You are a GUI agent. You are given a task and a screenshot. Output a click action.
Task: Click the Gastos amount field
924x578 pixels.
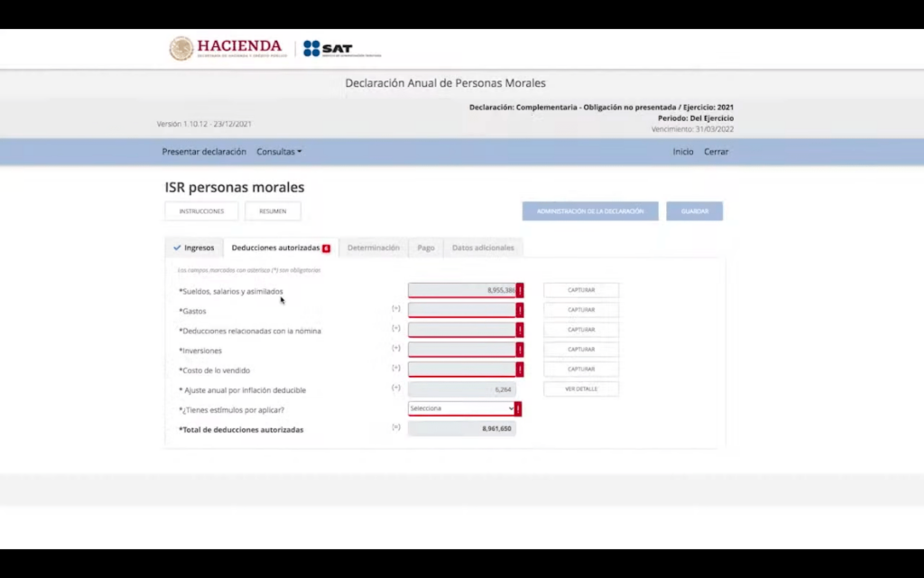pyautogui.click(x=462, y=310)
